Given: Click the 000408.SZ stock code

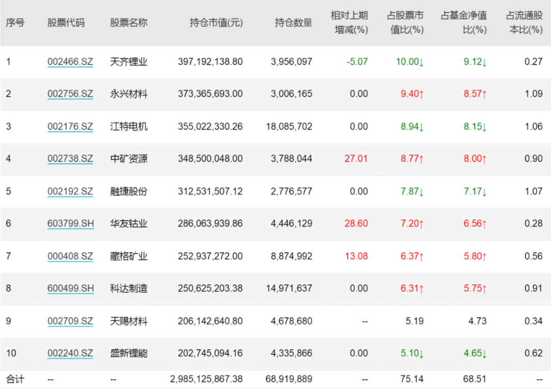Looking at the screenshot, I should (70, 256).
